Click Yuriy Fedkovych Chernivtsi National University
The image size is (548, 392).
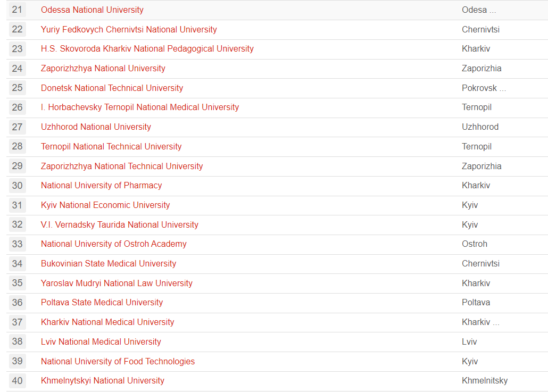click(x=129, y=30)
